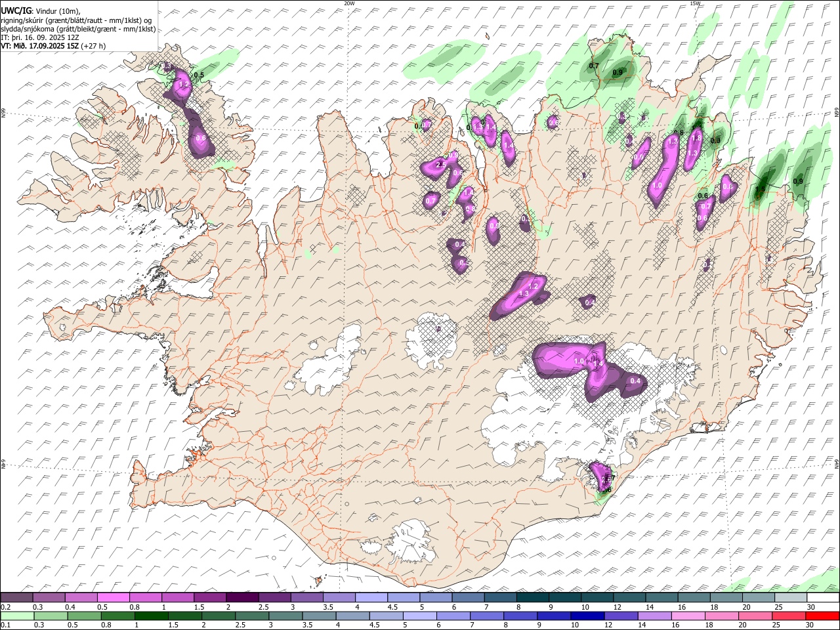Image resolution: width=840 pixels, height=630 pixels.
Task: Click the light lavender 4 swatch in purple row
Action: point(371,598)
